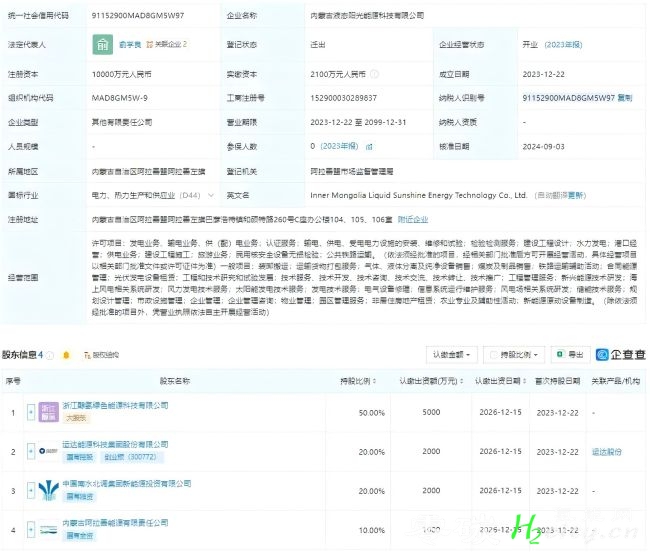The height and width of the screenshot is (554, 650).
Task: Click the info icon beside 股东信息 4
Action: tap(50, 355)
